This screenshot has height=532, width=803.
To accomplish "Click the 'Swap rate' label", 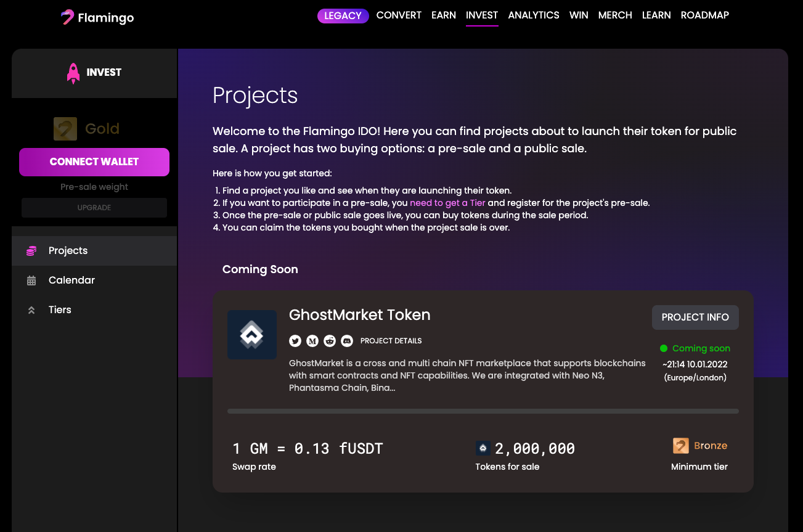I will pos(254,467).
